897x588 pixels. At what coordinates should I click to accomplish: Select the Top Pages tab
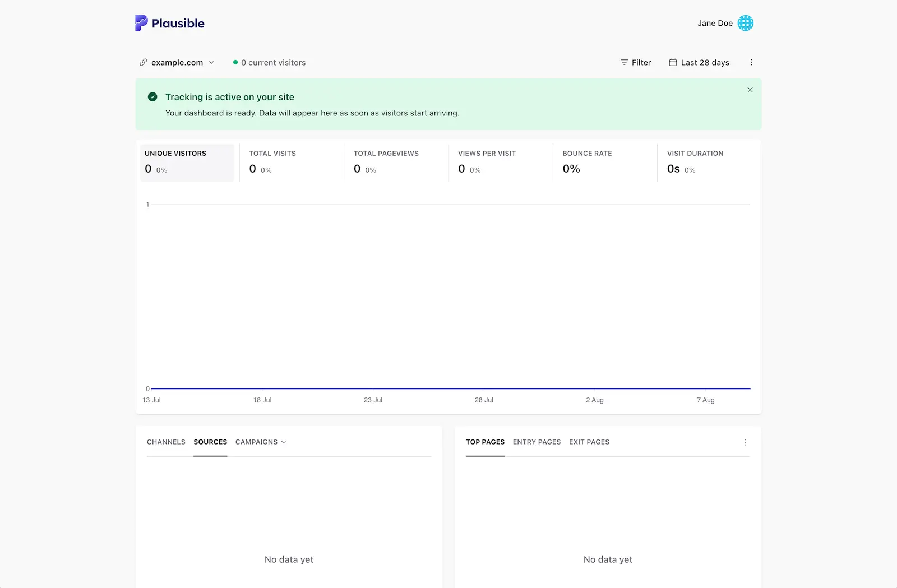pyautogui.click(x=485, y=442)
